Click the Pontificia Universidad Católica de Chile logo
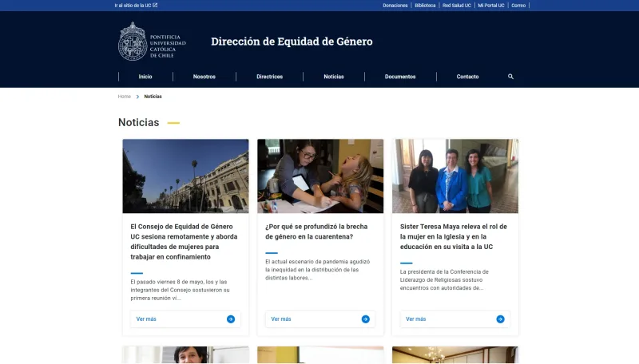The width and height of the screenshot is (639, 364). [152, 42]
